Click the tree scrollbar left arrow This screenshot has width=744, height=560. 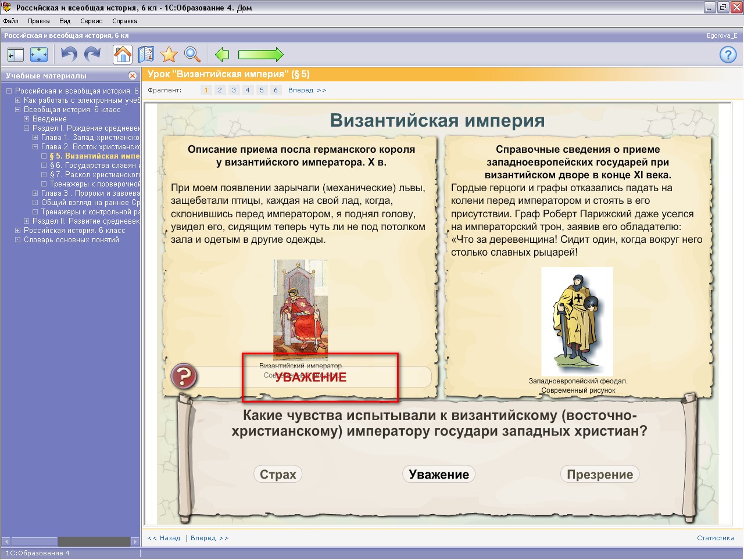click(x=6, y=541)
